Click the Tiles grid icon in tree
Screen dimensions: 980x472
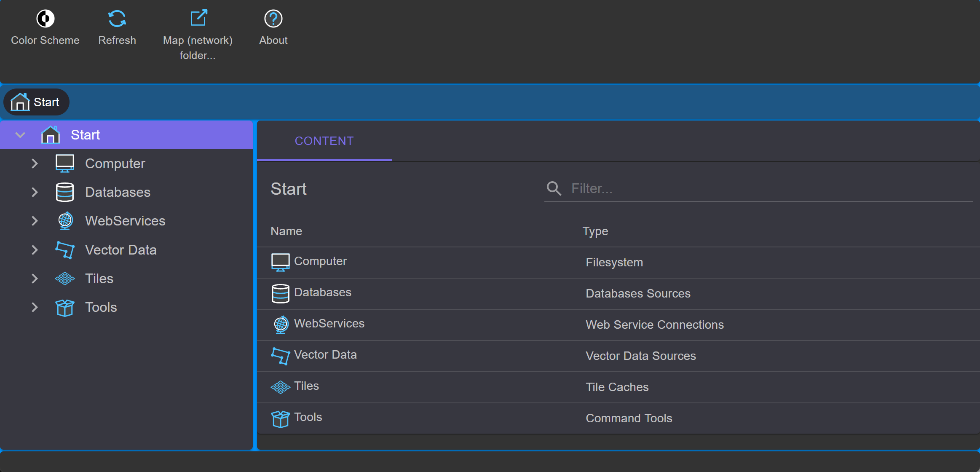(65, 279)
